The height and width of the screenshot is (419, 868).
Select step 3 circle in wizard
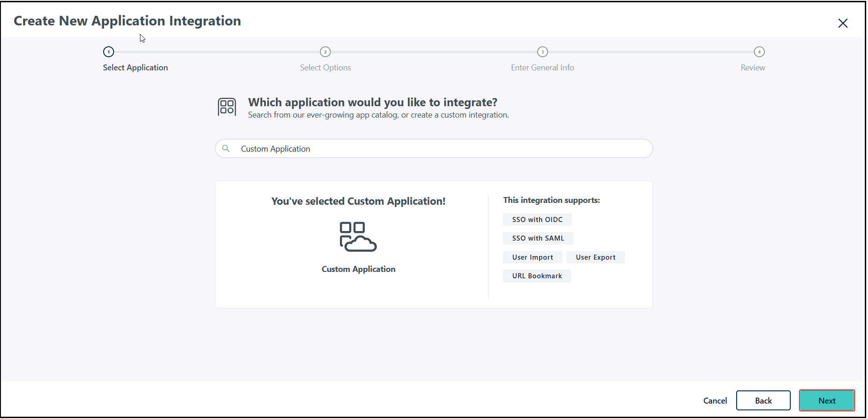coord(542,52)
